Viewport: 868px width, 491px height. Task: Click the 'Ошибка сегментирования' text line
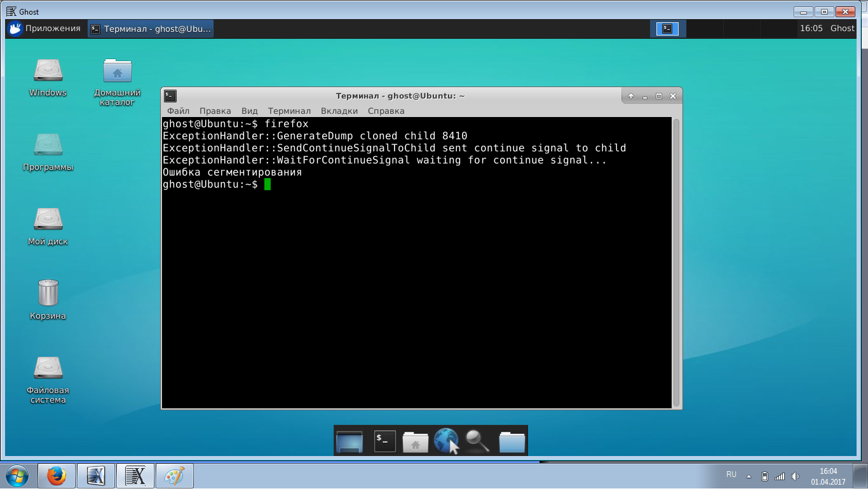[232, 172]
